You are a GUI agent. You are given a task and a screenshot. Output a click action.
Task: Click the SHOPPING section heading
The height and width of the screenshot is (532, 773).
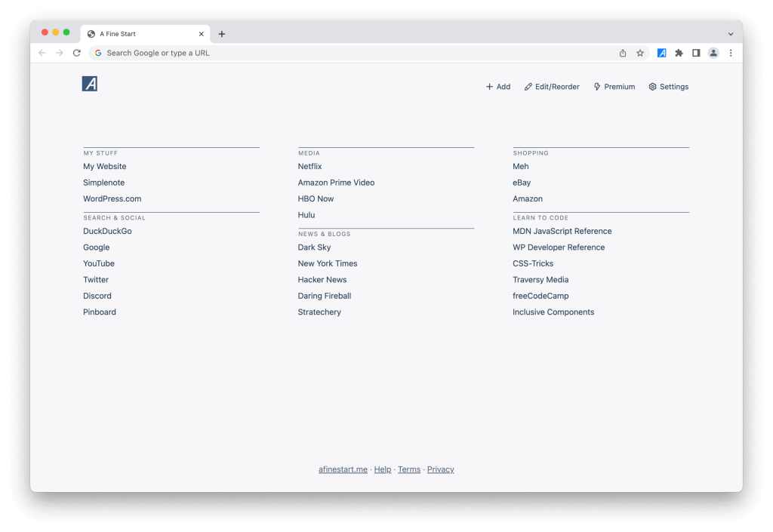click(x=531, y=153)
